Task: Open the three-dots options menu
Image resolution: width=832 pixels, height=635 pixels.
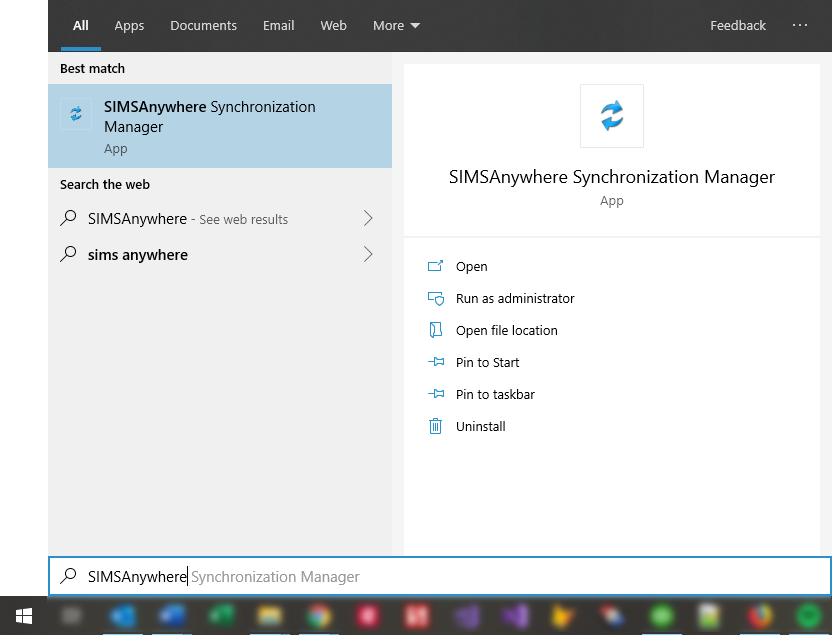Action: click(800, 25)
